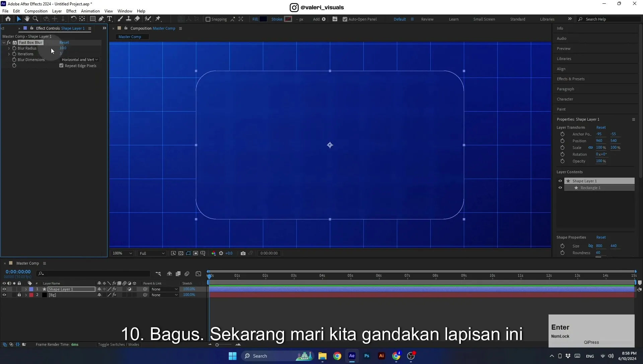Select the Horizontal Type tool
Image resolution: width=643 pixels, height=364 pixels.
(110, 19)
